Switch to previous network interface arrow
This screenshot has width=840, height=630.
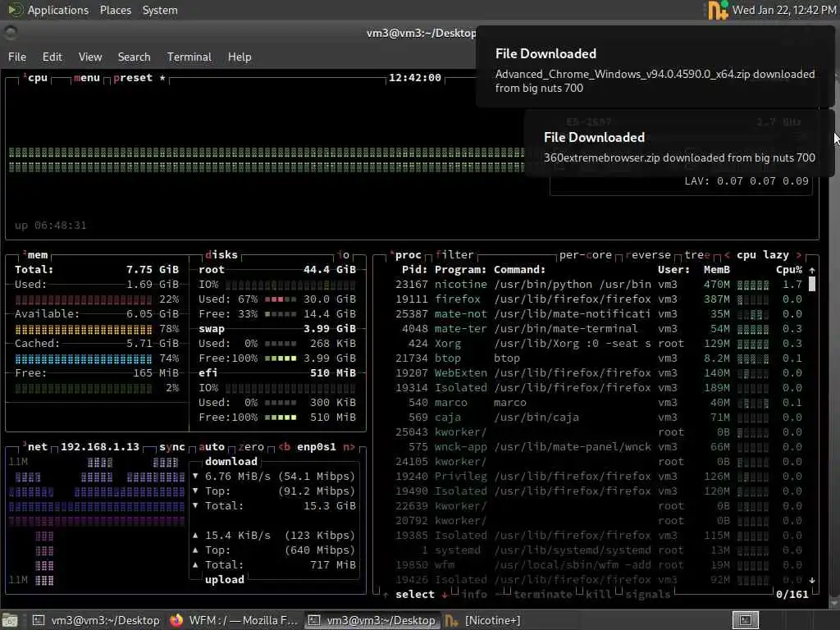pyautogui.click(x=284, y=447)
